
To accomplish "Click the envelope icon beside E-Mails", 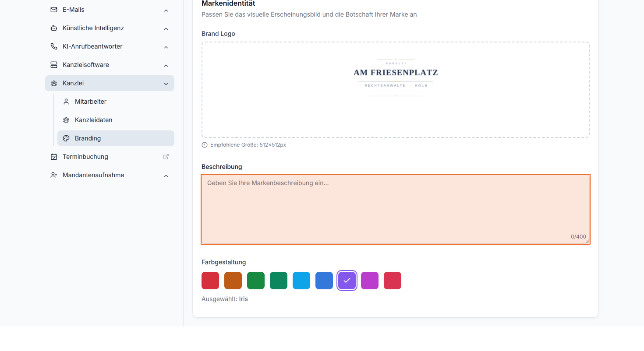I will pyautogui.click(x=54, y=10).
